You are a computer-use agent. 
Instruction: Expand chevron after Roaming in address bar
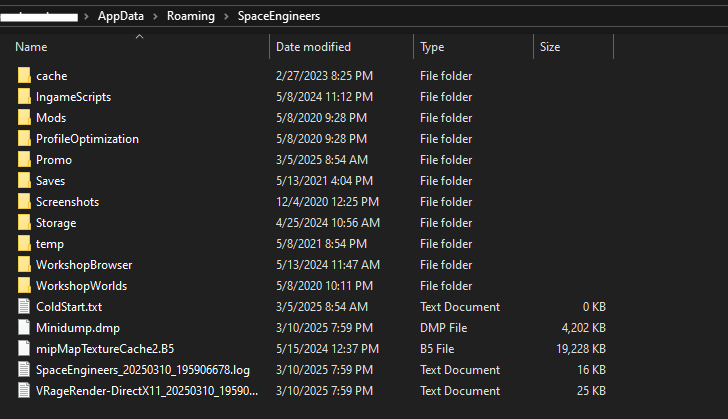point(225,17)
